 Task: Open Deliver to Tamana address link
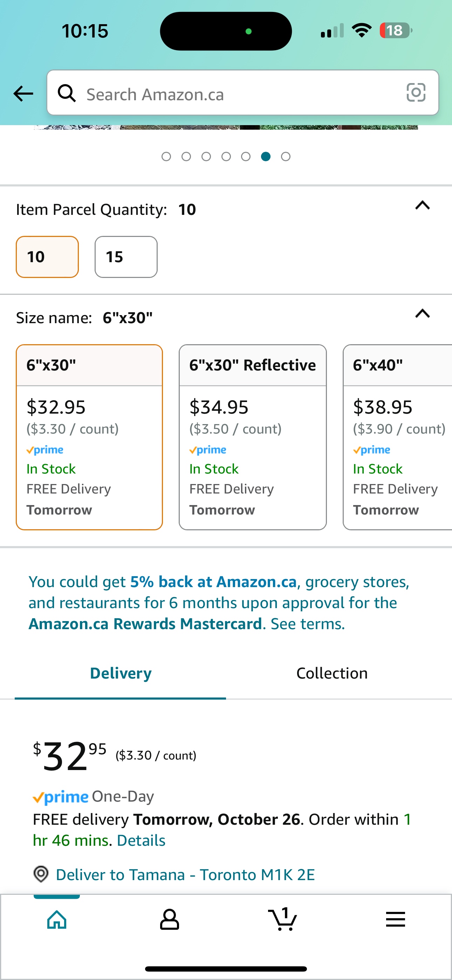[185, 874]
